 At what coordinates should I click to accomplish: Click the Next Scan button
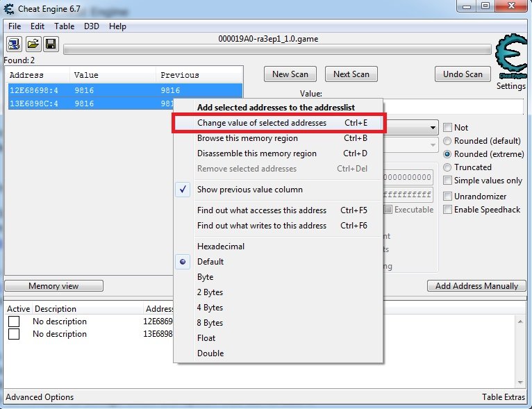(x=351, y=74)
